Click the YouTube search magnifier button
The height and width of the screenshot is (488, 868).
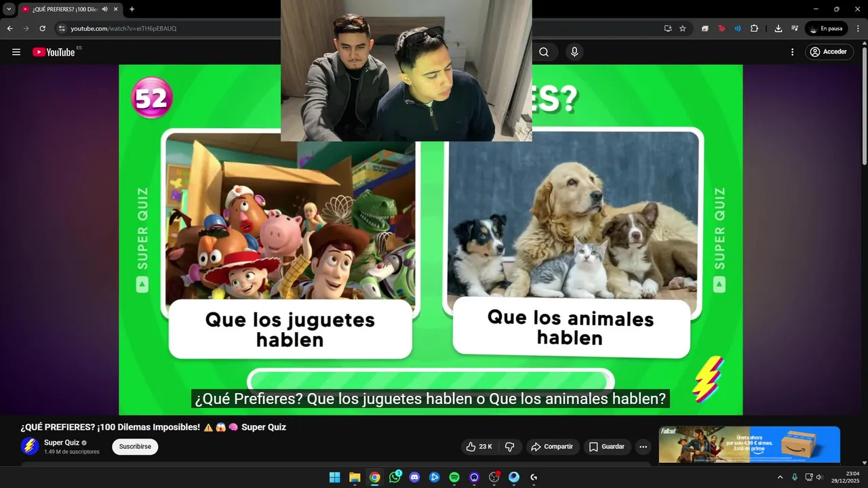point(544,52)
